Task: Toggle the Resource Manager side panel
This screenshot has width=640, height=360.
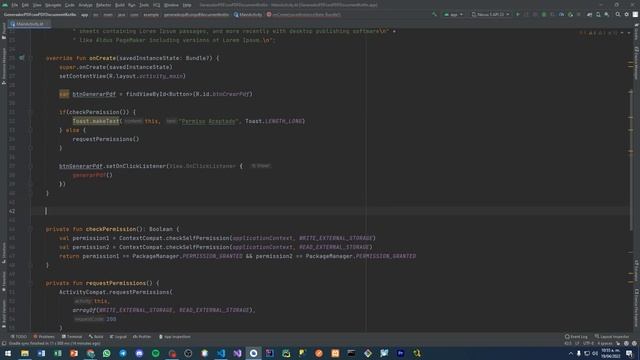Action: click(x=4, y=66)
